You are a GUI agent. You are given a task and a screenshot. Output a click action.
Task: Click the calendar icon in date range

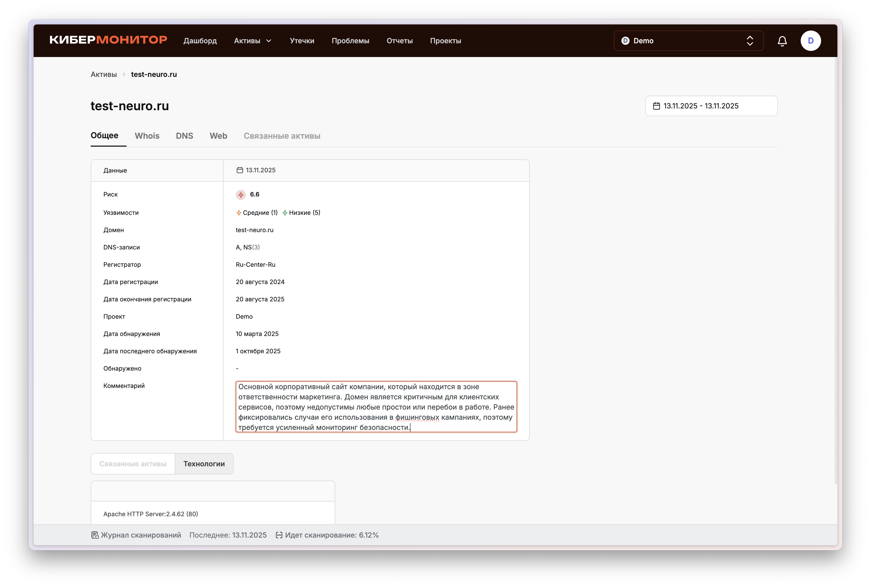(656, 106)
